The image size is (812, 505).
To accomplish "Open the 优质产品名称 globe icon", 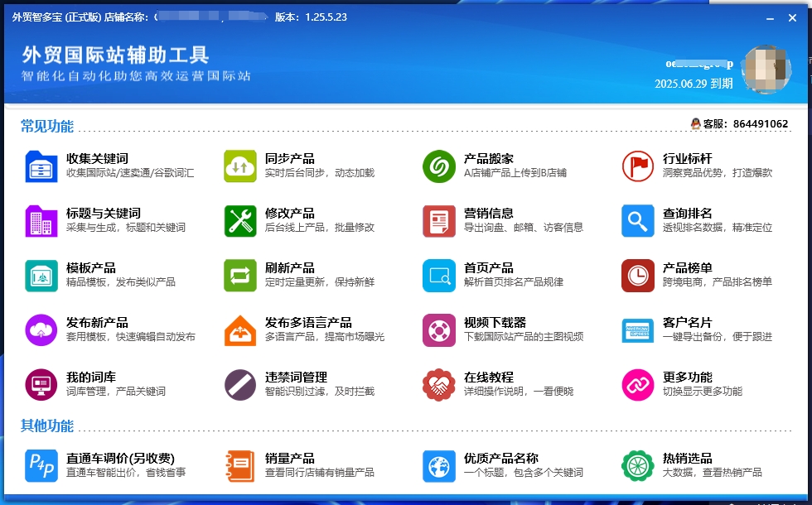I will [439, 466].
